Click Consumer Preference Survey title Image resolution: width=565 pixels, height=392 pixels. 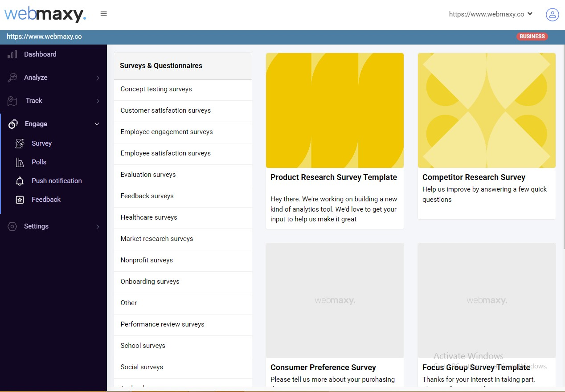tap(323, 367)
